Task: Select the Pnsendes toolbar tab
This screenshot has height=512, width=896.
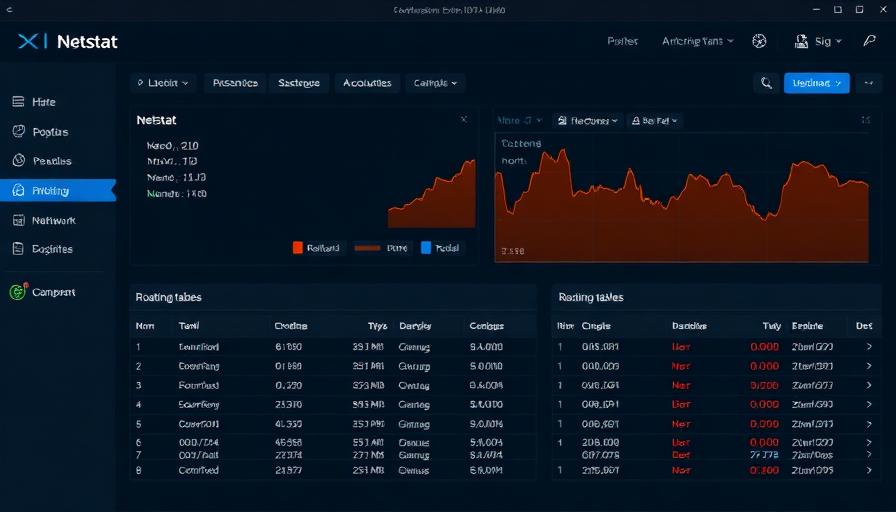Action: click(x=235, y=83)
